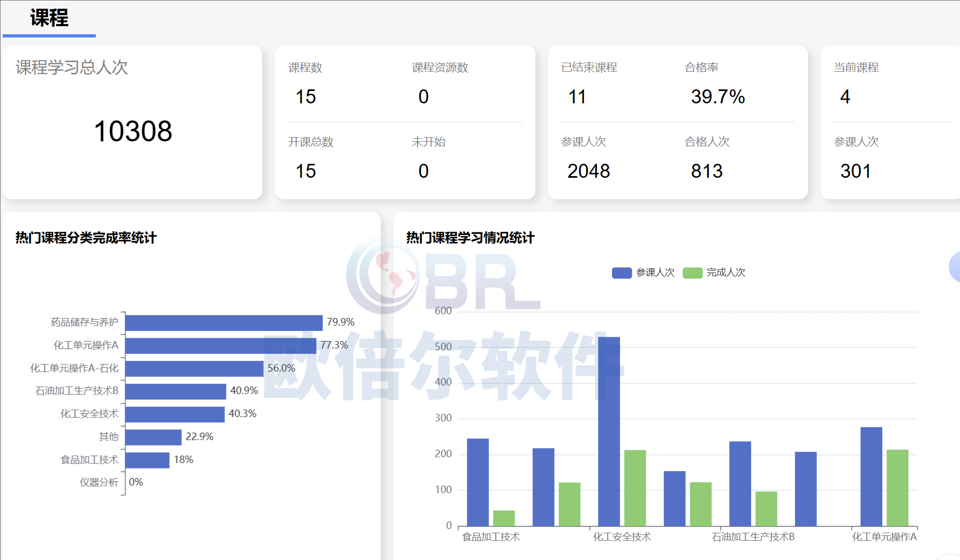Image resolution: width=960 pixels, height=560 pixels.
Task: Toggle the 参课人次 series in chart legend
Action: [x=643, y=273]
